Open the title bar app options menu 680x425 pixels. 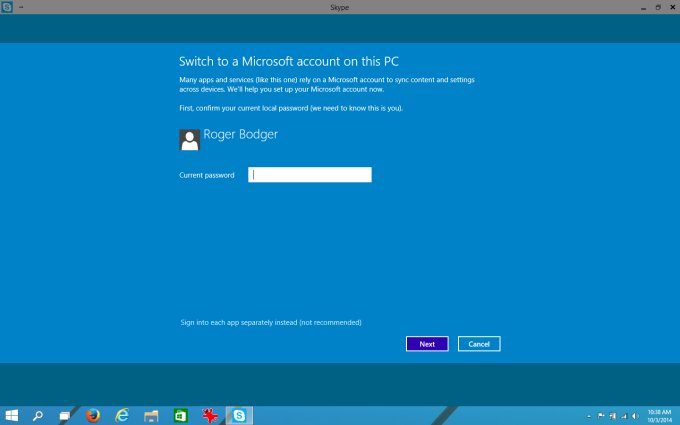click(21, 7)
